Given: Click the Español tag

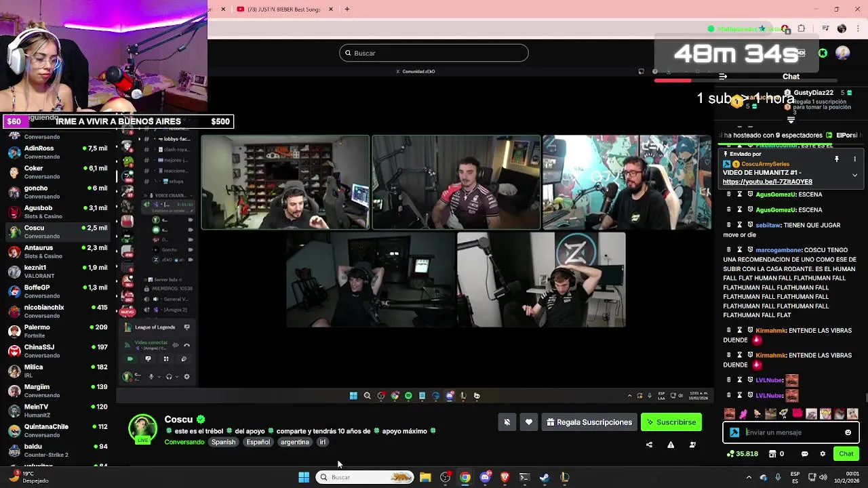Looking at the screenshot, I should (258, 442).
